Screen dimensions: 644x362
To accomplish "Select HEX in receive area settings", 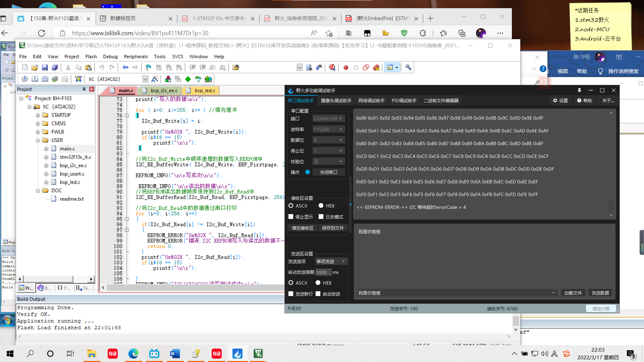I will coord(321,206).
